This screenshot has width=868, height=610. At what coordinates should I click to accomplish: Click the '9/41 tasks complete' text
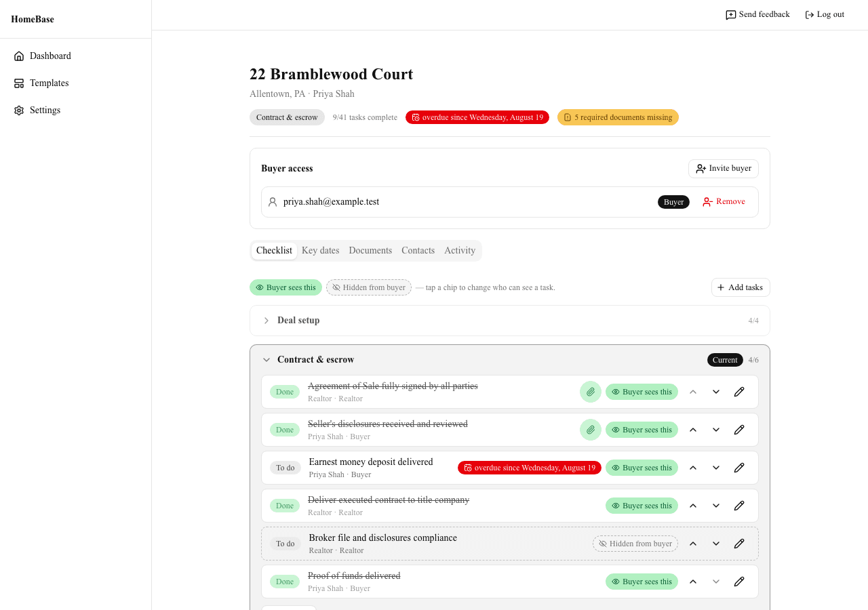pos(365,117)
